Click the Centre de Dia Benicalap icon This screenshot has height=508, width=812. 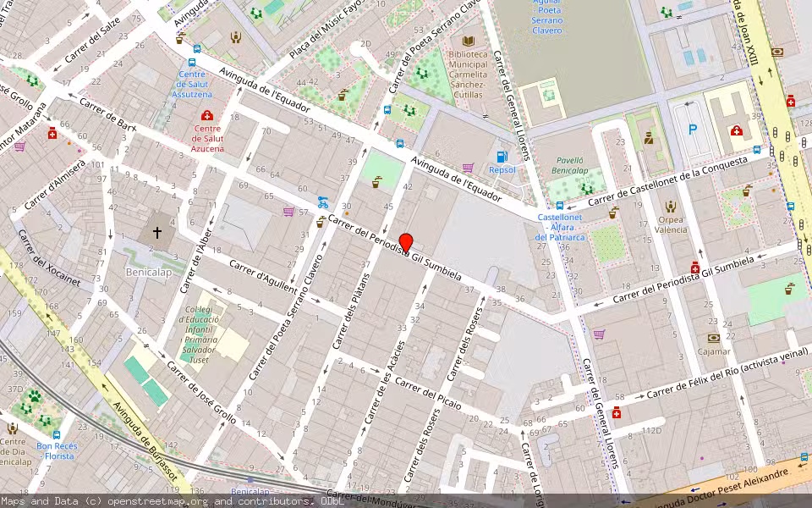(13, 428)
